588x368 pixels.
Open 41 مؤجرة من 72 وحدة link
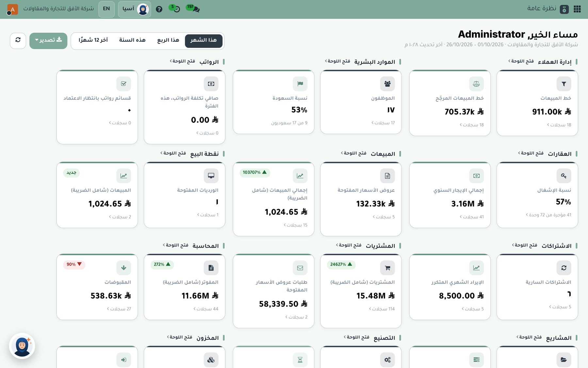(x=548, y=215)
